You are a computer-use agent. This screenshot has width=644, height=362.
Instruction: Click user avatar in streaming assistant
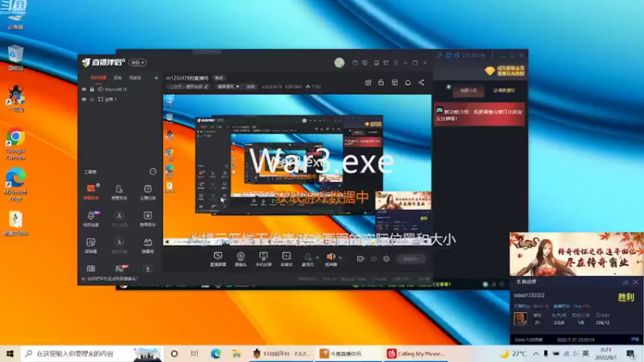tap(339, 63)
